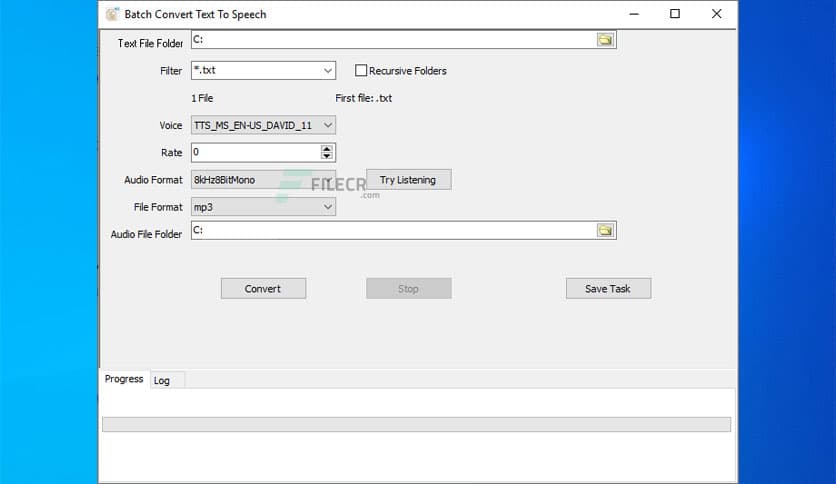This screenshot has height=484, width=836.
Task: Open the File Format dropdown
Action: pyautogui.click(x=327, y=207)
